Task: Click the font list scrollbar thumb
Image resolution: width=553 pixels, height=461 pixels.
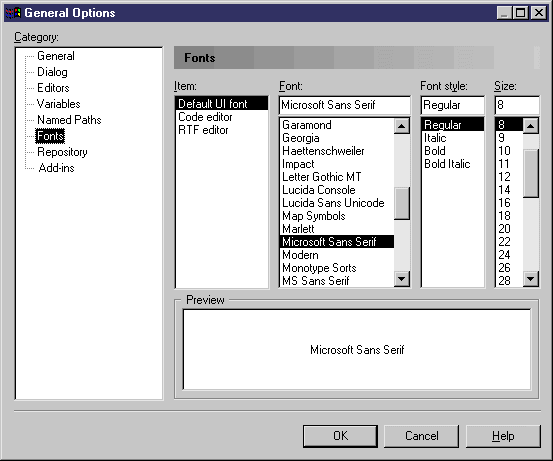Action: pos(402,203)
